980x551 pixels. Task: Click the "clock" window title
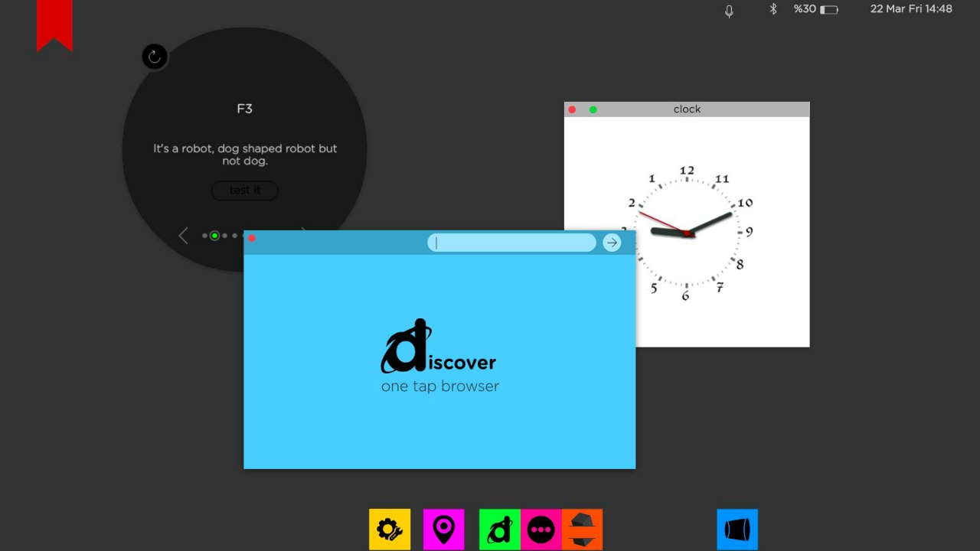pyautogui.click(x=687, y=109)
